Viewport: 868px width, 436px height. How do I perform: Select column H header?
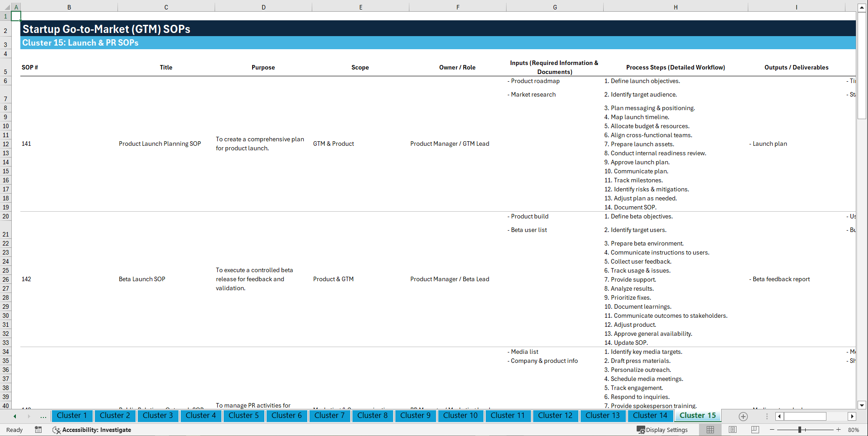[675, 7]
